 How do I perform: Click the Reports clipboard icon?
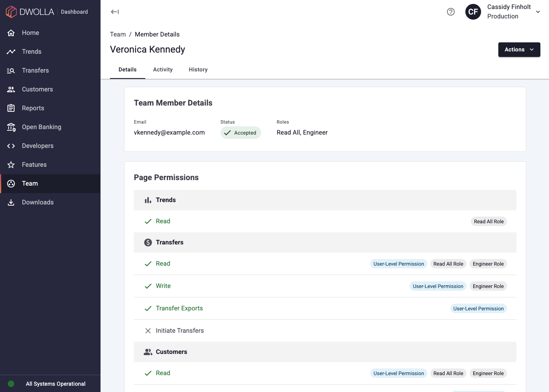11,108
